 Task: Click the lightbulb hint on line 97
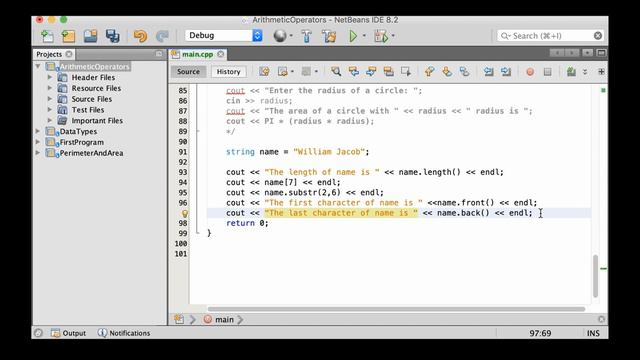[184, 213]
